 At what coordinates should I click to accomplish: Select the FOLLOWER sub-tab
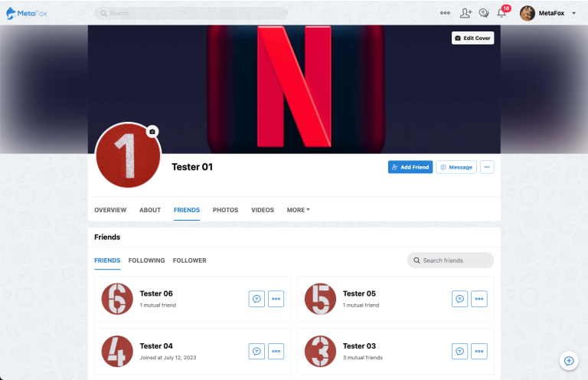(189, 260)
